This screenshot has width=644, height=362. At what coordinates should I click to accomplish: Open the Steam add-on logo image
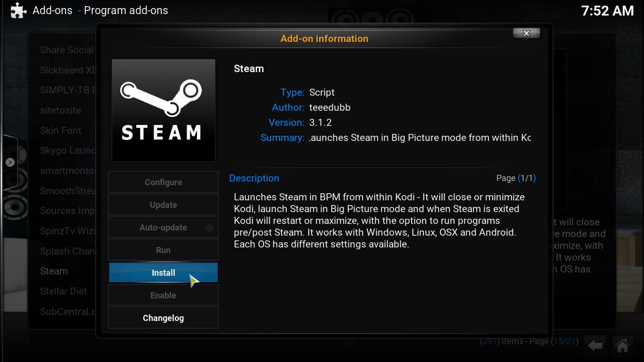pyautogui.click(x=163, y=110)
